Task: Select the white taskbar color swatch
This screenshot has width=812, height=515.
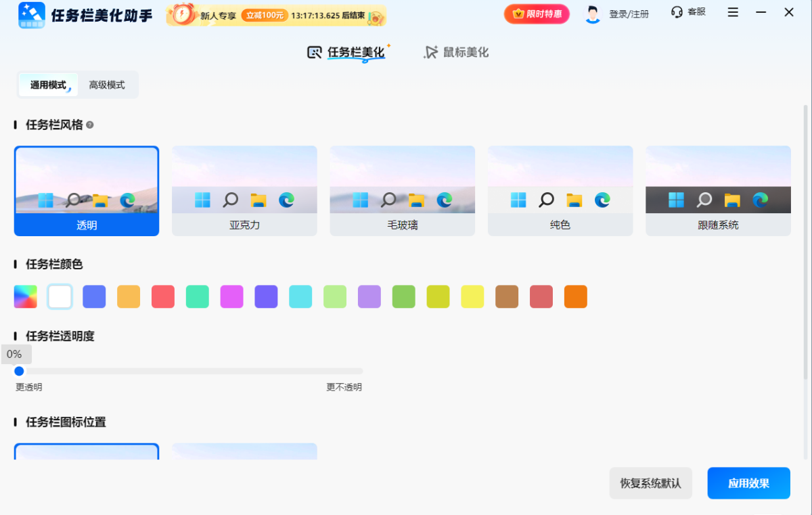Action: (x=60, y=296)
